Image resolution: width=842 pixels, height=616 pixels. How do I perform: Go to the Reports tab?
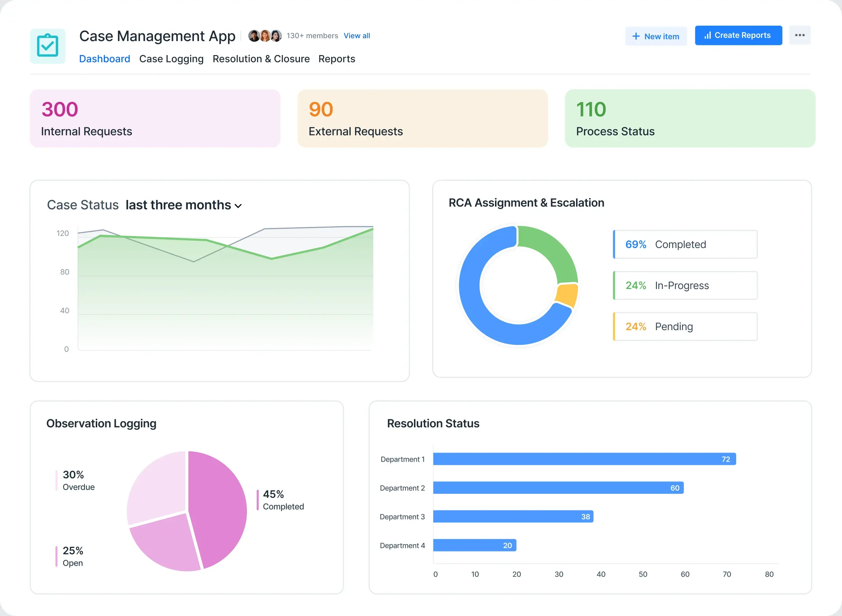click(336, 59)
